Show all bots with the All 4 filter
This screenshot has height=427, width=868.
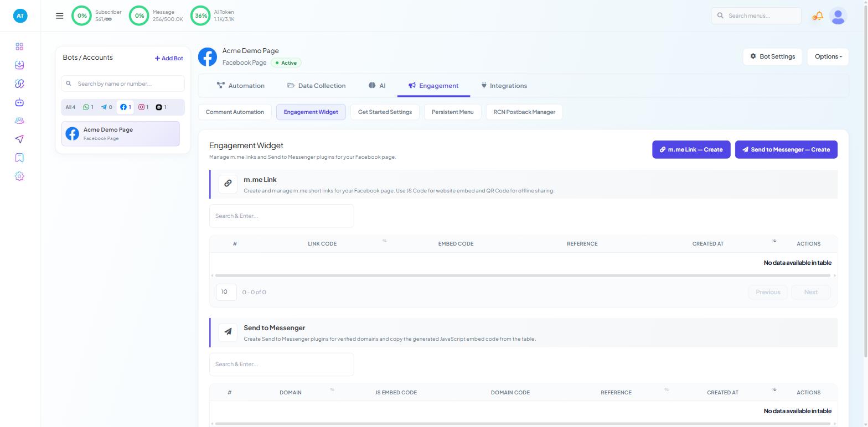coord(70,107)
